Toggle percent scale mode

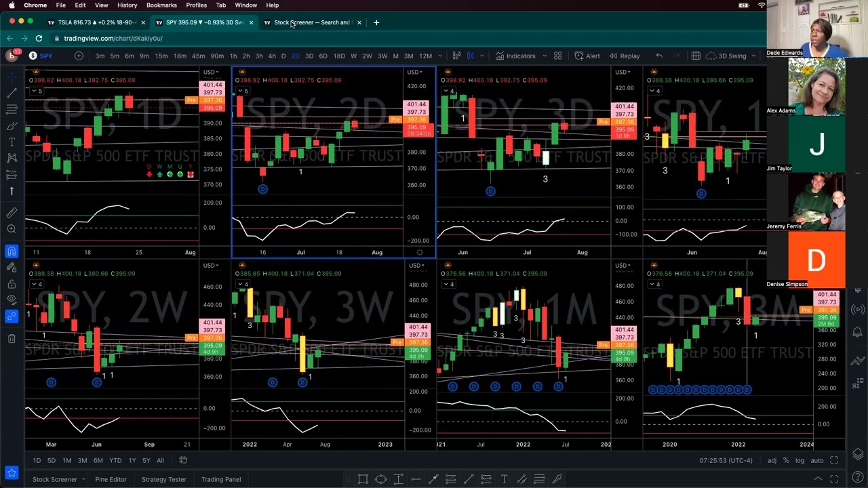tap(786, 460)
